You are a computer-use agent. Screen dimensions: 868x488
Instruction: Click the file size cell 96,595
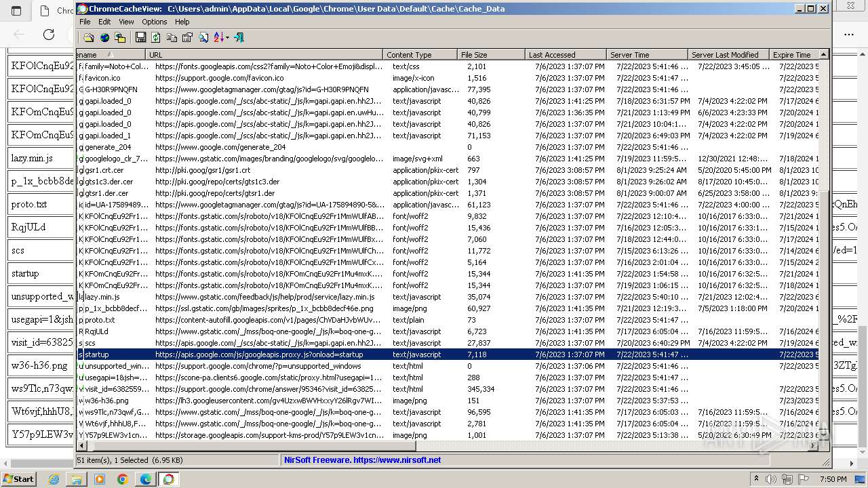[x=479, y=412]
